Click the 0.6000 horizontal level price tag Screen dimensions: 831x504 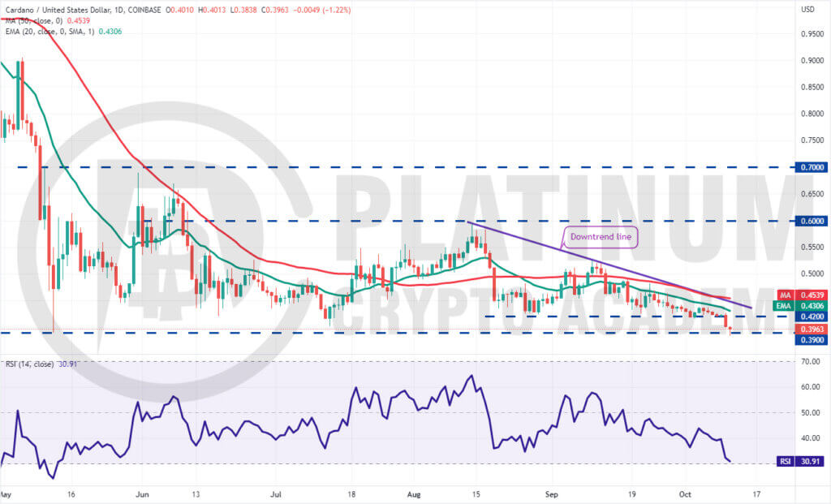point(811,221)
